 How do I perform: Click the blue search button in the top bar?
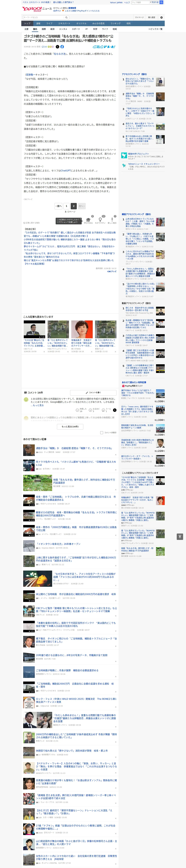pos(161,2)
